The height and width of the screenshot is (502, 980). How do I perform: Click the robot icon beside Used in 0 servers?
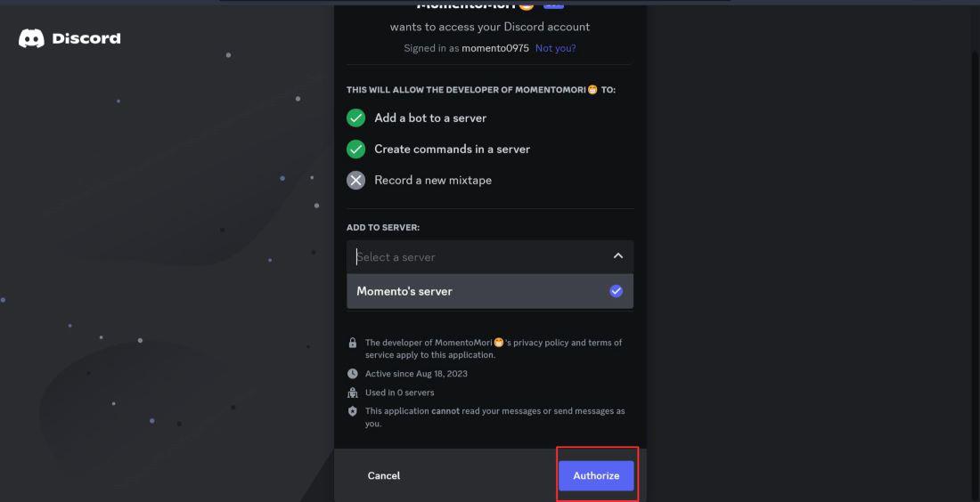(x=353, y=393)
